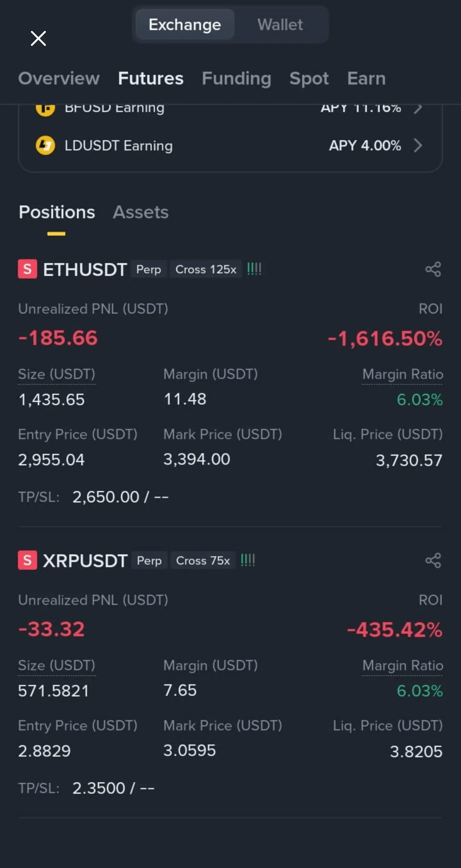Tap the BFUSD Earning coin icon
461x868 pixels.
click(45, 109)
